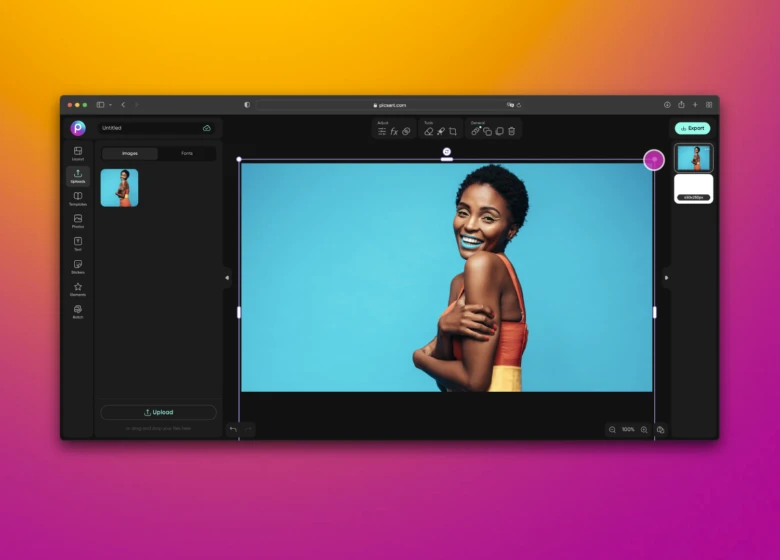Select the Text tool in sidebar
780x560 pixels.
78,242
